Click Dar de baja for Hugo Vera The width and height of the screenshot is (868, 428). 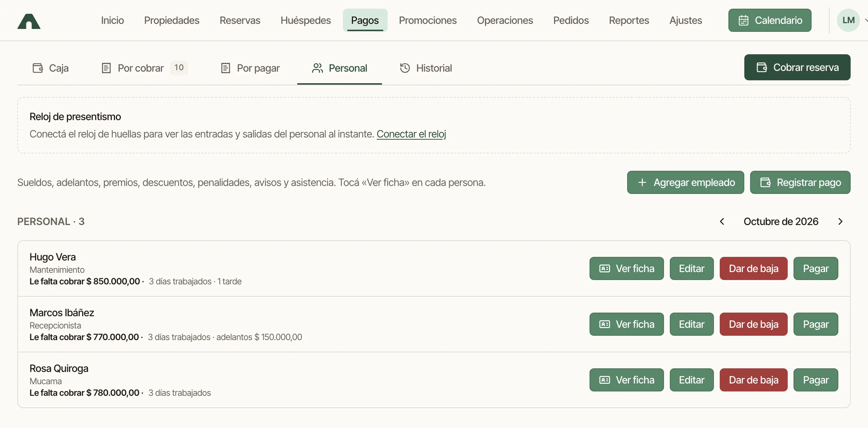(753, 268)
